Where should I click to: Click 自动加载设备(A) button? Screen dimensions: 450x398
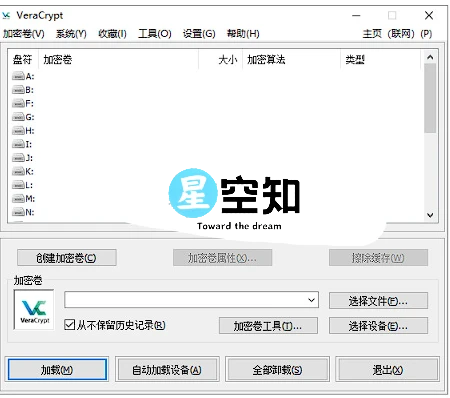coord(167,370)
